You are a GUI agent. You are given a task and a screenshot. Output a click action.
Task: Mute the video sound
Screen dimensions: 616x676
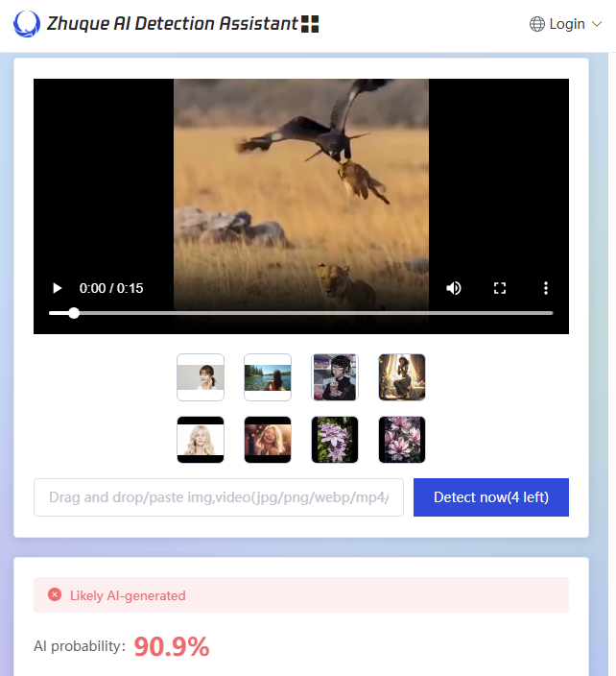click(x=454, y=288)
